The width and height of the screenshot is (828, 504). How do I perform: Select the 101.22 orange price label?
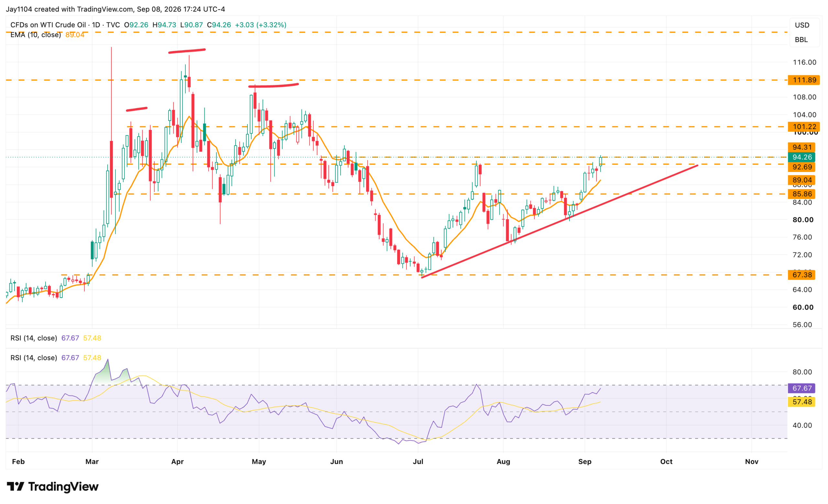pos(804,127)
